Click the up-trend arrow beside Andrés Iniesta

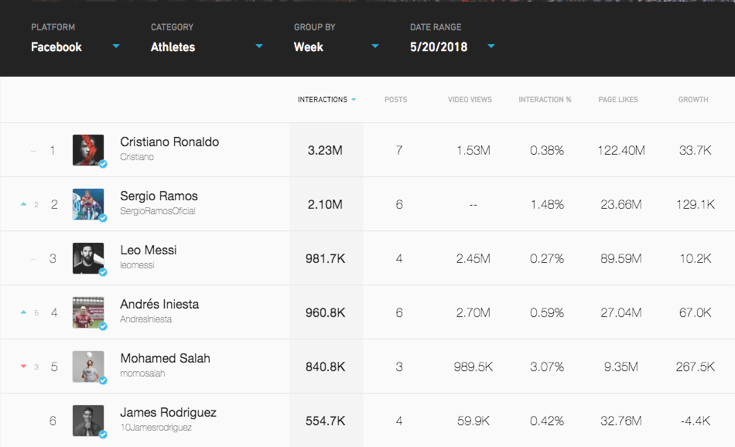pyautogui.click(x=23, y=313)
